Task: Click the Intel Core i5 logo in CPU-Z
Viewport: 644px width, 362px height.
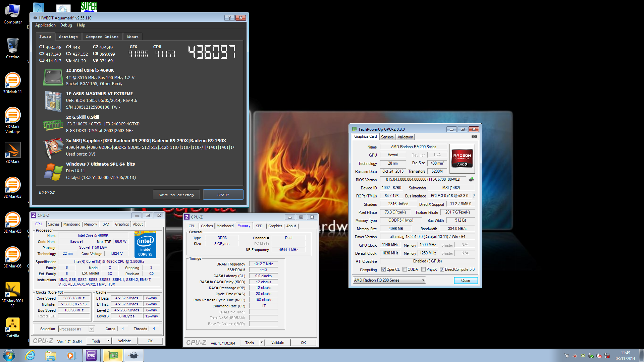Action: pyautogui.click(x=145, y=244)
